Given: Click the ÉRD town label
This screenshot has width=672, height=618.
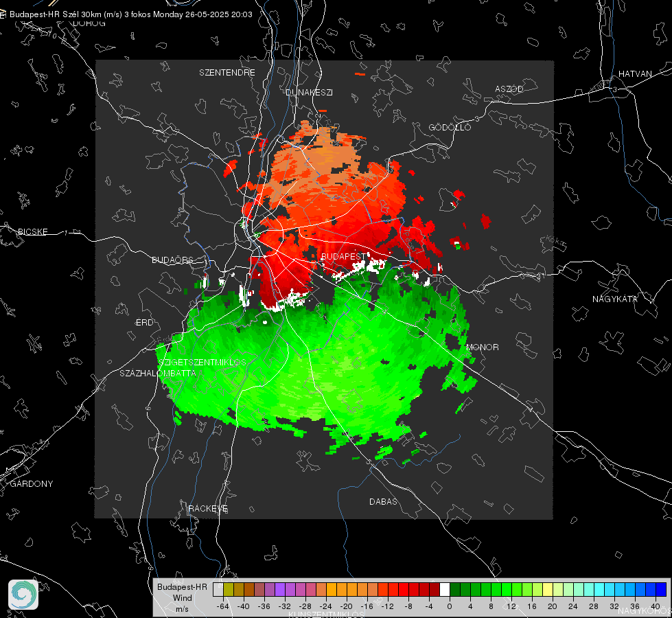Looking at the screenshot, I should point(144,323).
